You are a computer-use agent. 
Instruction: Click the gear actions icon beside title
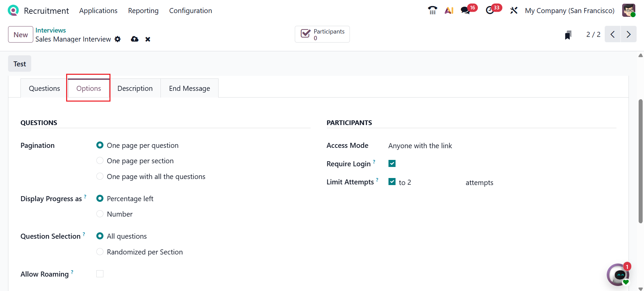tap(118, 39)
